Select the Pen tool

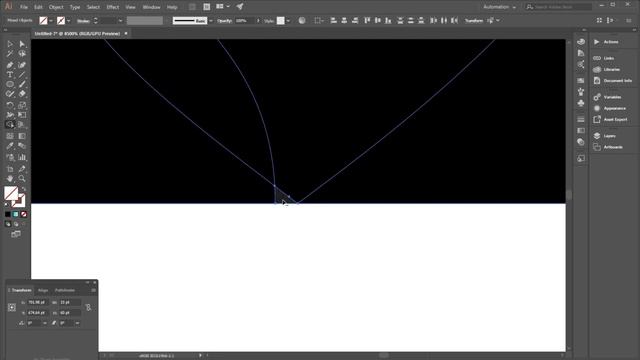[x=10, y=65]
